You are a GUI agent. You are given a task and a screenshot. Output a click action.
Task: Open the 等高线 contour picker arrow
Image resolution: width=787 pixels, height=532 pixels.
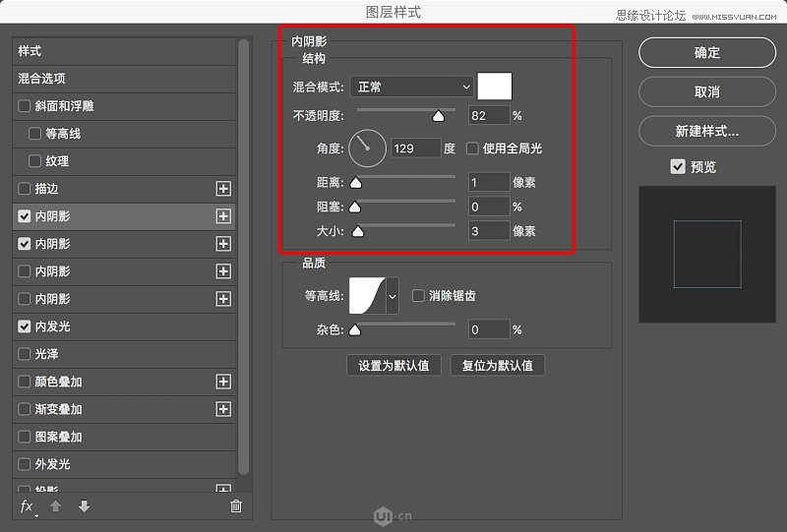[x=393, y=296]
